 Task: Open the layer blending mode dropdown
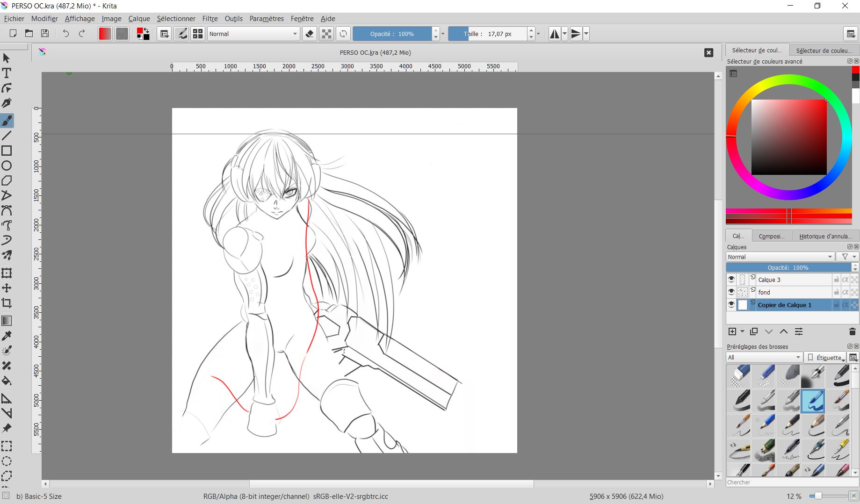coord(780,257)
